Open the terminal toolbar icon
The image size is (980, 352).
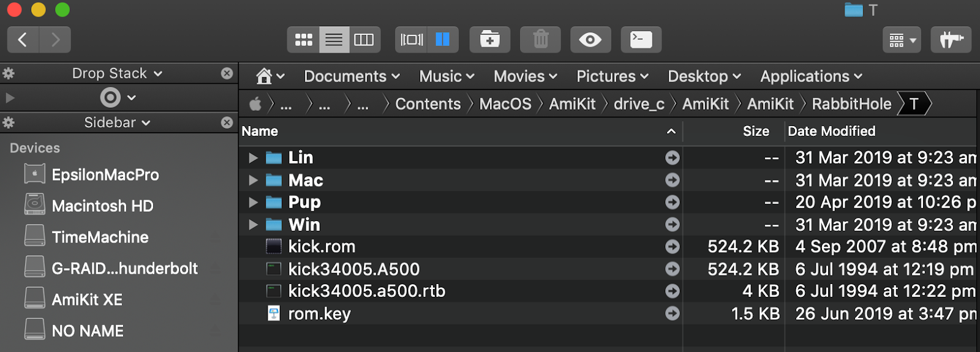pyautogui.click(x=641, y=40)
